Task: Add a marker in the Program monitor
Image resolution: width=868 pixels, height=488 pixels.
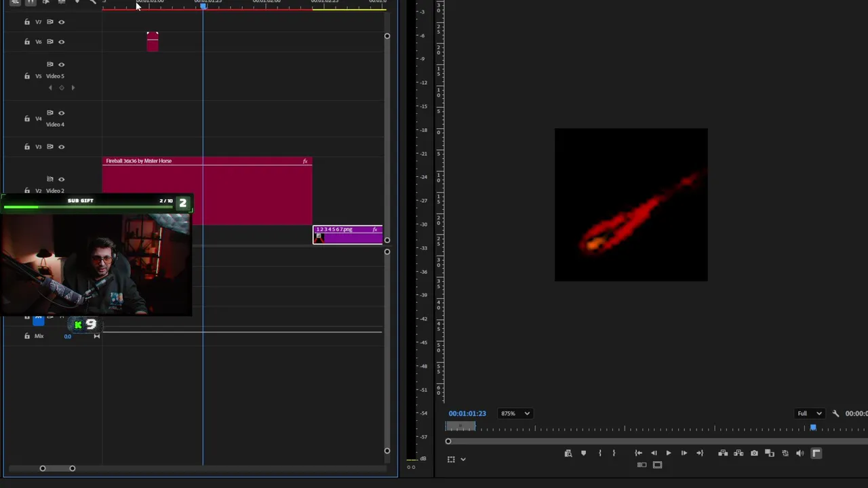Action: 583,453
